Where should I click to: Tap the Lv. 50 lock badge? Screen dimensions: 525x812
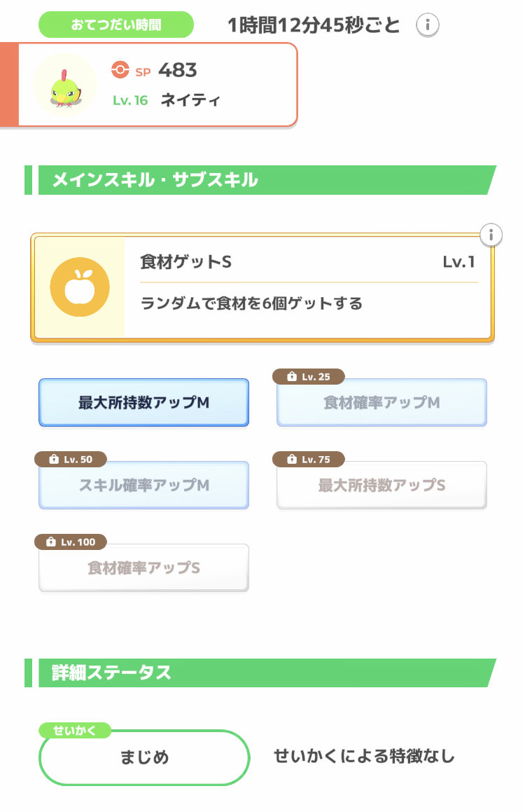point(70,460)
